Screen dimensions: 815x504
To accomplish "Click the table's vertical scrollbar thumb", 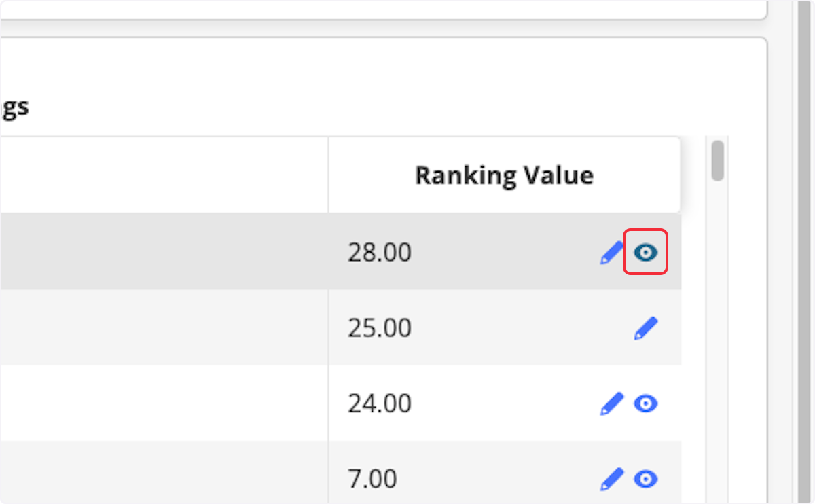I will click(717, 160).
